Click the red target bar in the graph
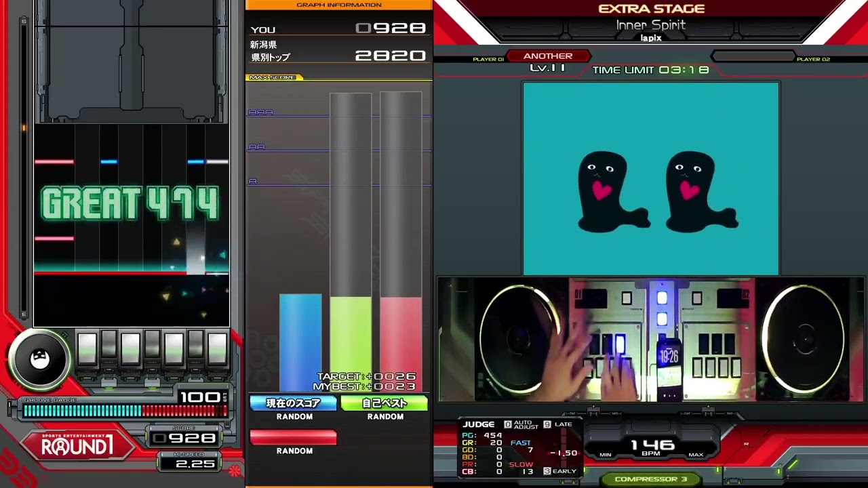Viewport: 868px width, 488px height. [x=401, y=344]
